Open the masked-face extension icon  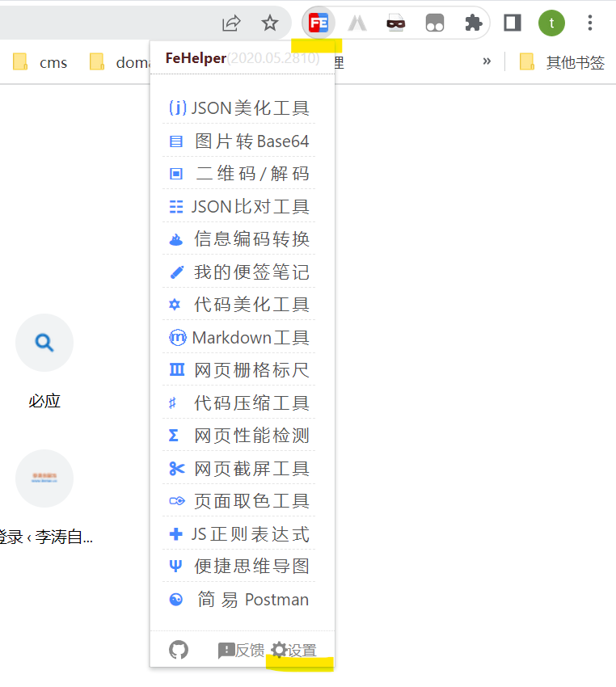coord(395,23)
